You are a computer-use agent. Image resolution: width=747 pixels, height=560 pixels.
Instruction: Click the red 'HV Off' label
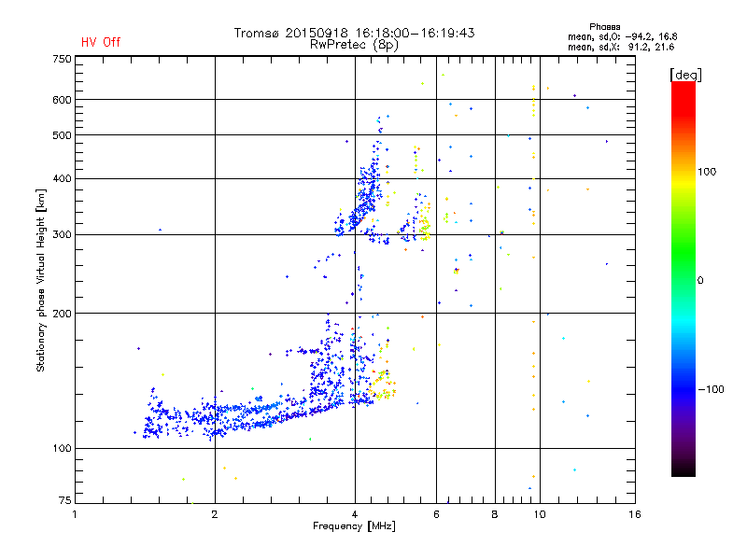click(x=101, y=42)
